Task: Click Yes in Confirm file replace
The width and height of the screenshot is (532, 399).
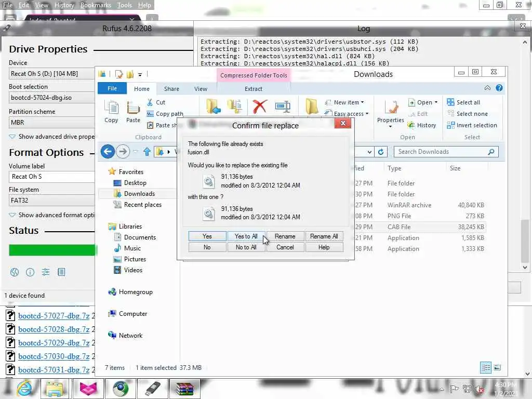Action: 207,236
